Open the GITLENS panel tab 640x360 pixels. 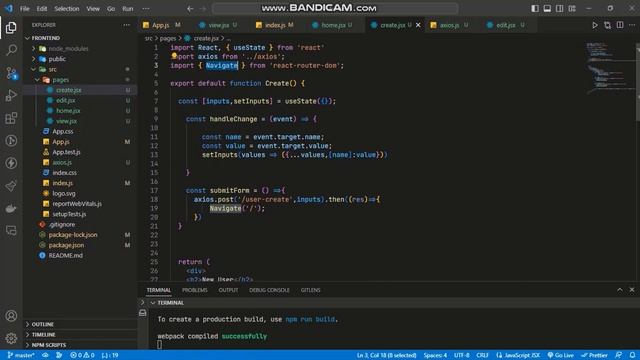(x=311, y=290)
